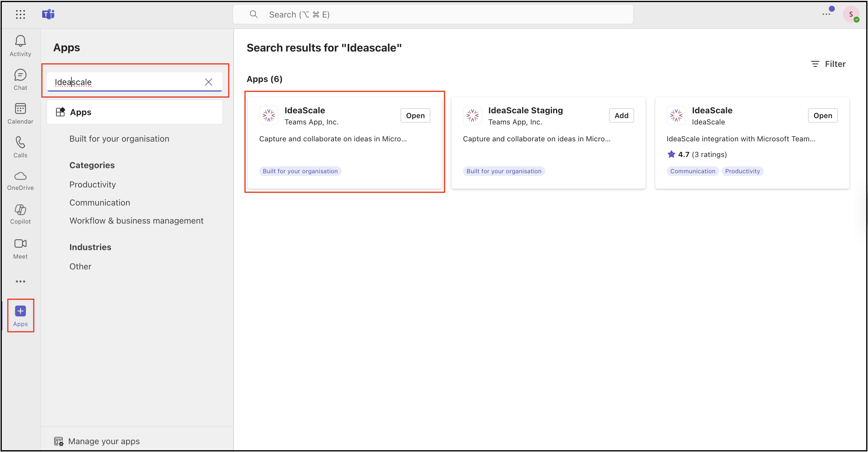Launch Copilot from the sidebar

click(20, 214)
